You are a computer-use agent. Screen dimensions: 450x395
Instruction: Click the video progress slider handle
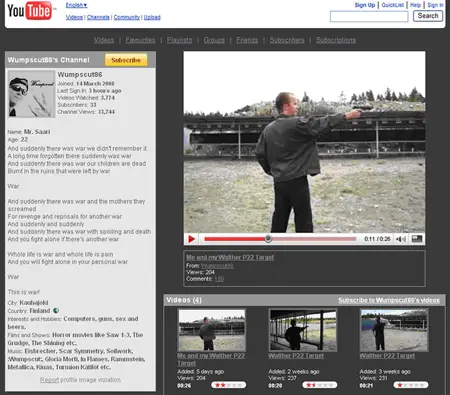coord(268,239)
